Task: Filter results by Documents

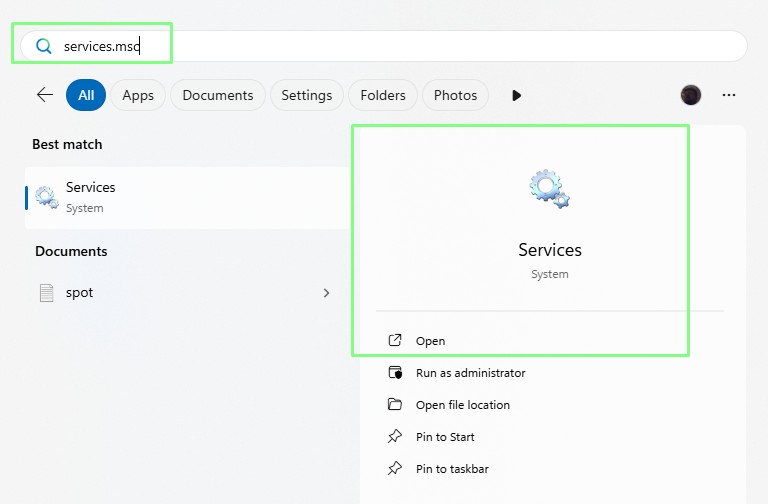Action: click(217, 95)
